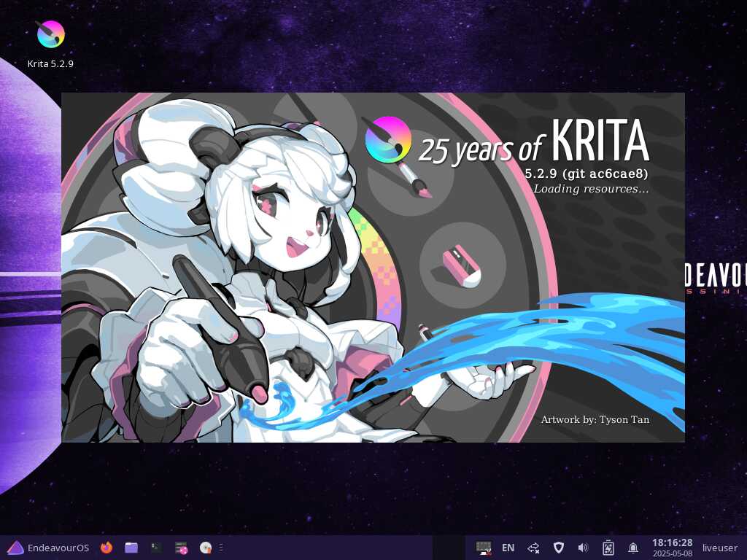The width and height of the screenshot is (747, 560).
Task: Open the disc installer icon in taskbar
Action: point(206,548)
